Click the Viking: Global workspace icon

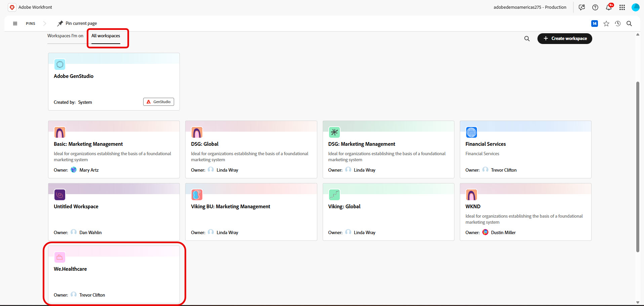(334, 195)
